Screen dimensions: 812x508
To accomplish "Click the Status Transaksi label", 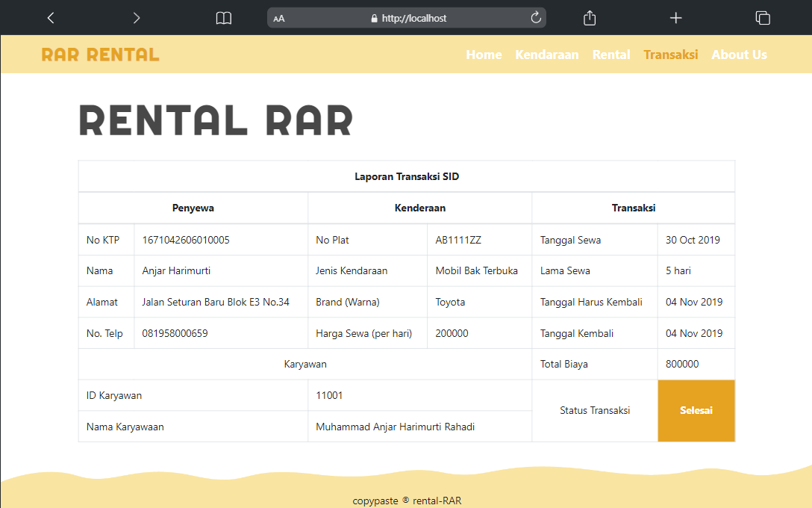I will click(595, 411).
